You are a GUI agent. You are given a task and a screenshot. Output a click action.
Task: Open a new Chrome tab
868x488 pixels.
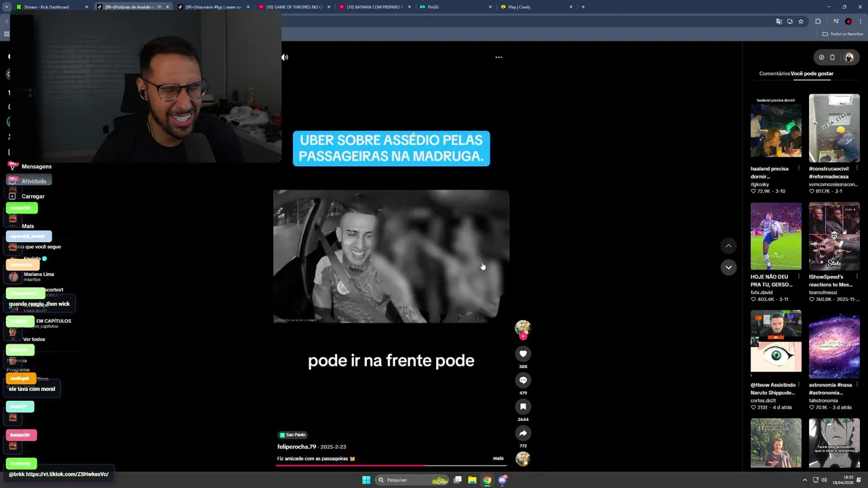(x=583, y=7)
